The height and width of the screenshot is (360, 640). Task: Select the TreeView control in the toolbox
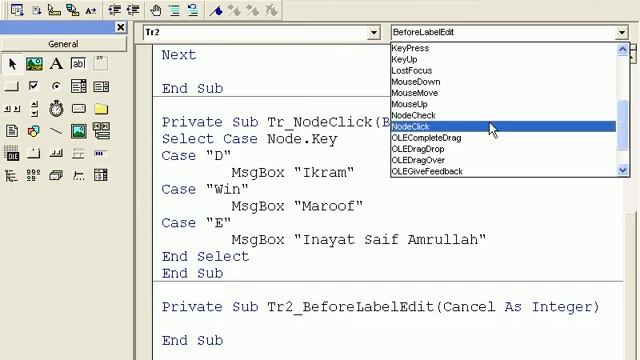12,176
